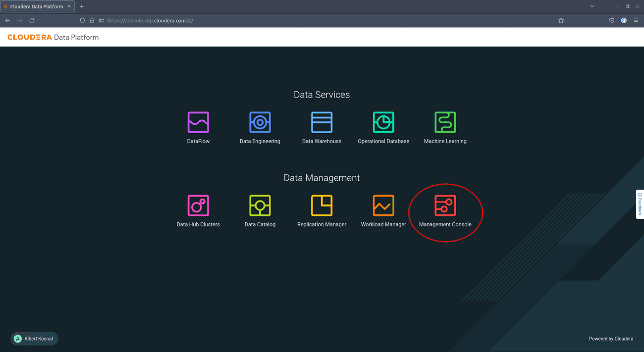Launch the Replication Manager icon

322,205
